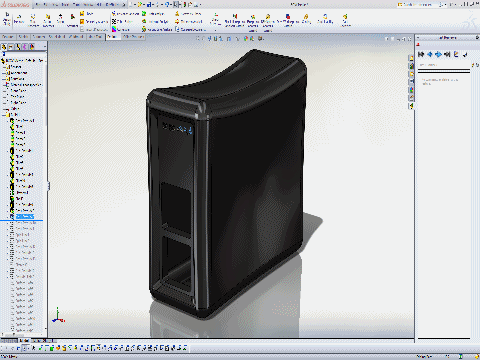The height and width of the screenshot is (360, 480).
Task: Open the Edit Appearance color-ball icon above the viewport
Action: coord(246,39)
